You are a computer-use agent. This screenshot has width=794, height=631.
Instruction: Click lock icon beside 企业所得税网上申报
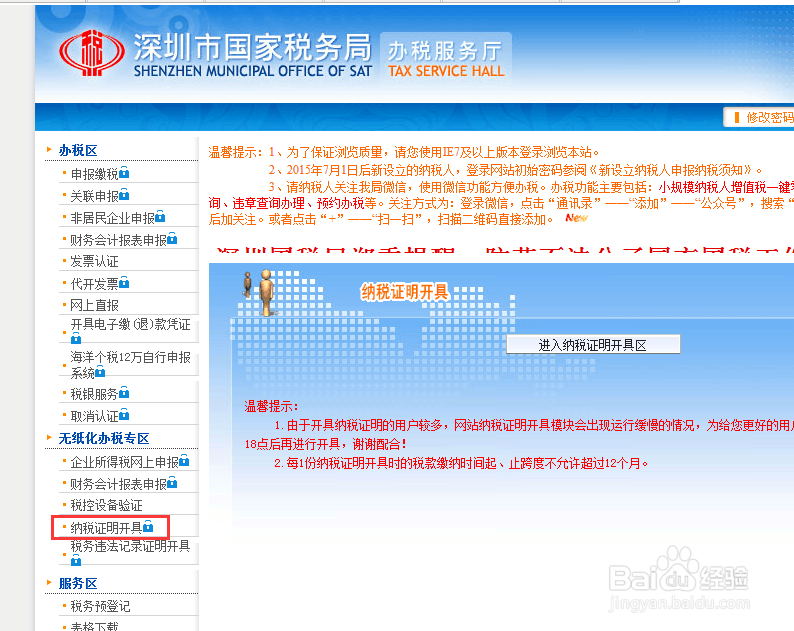184,460
